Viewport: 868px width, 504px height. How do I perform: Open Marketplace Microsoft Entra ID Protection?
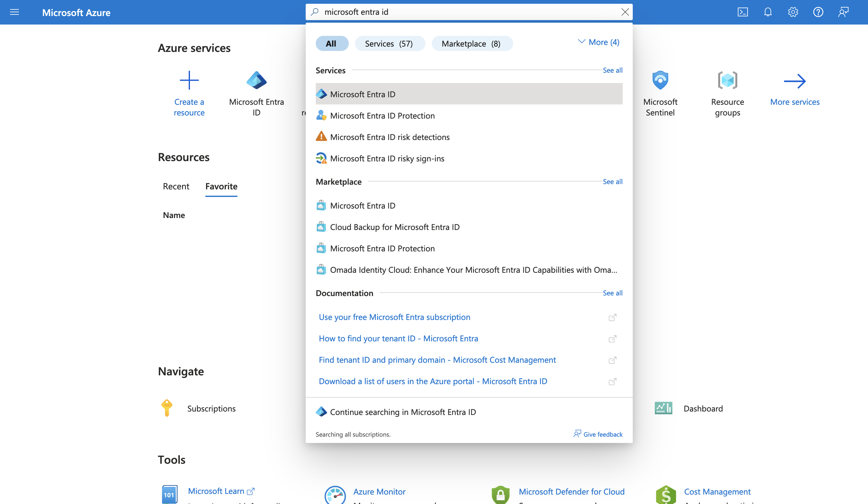(x=469, y=249)
